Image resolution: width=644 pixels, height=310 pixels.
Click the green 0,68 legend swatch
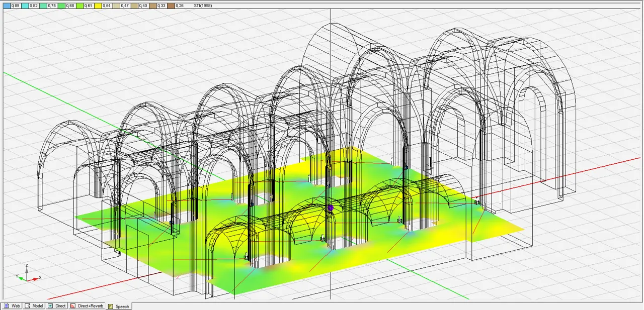pos(61,6)
